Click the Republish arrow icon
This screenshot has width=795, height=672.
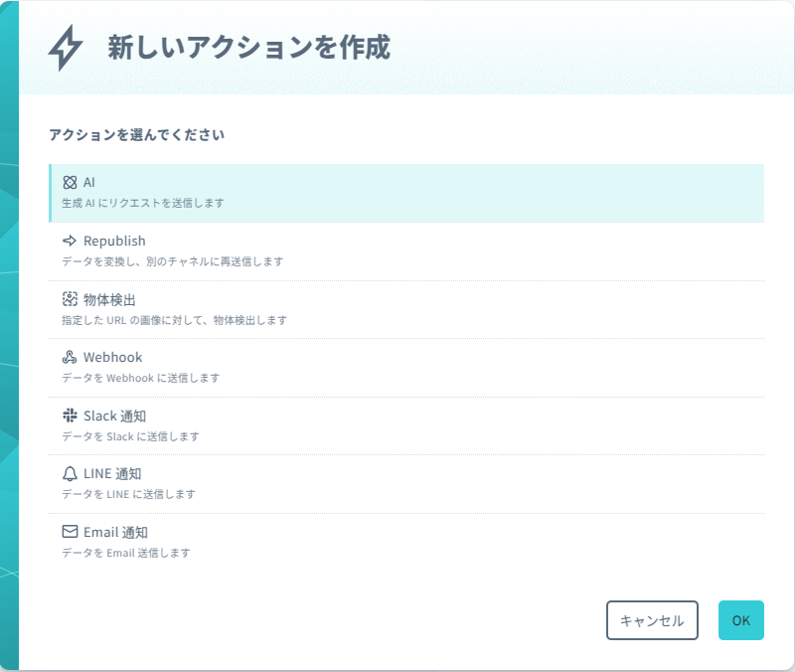pyautogui.click(x=70, y=241)
